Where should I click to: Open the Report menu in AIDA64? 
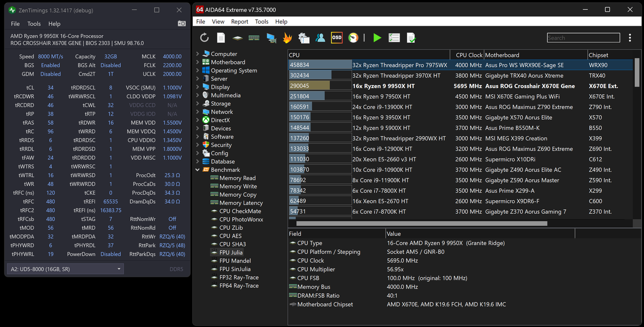pyautogui.click(x=240, y=22)
